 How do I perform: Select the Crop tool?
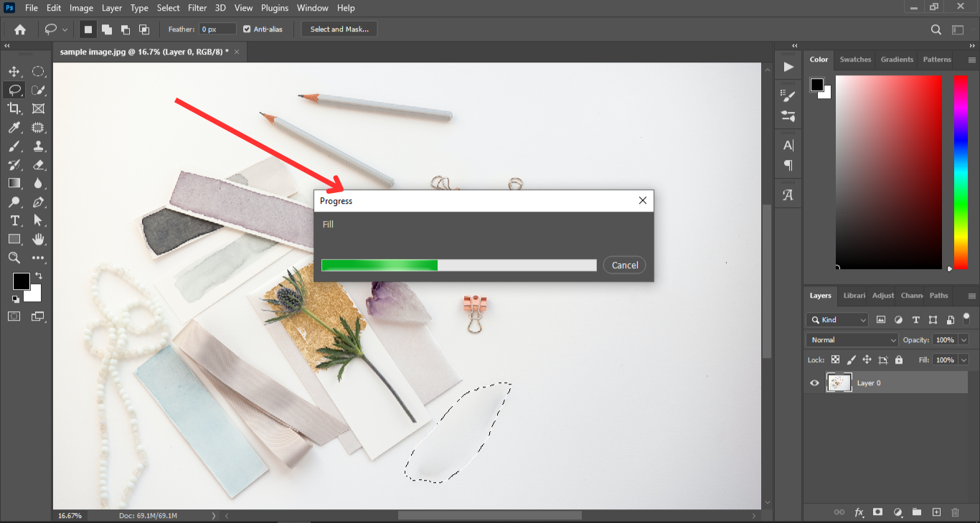pyautogui.click(x=14, y=108)
